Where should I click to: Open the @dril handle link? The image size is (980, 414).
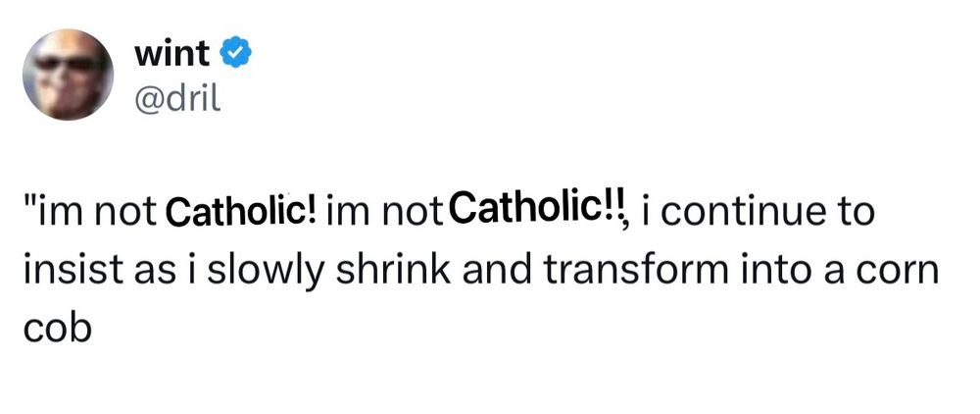(x=175, y=97)
